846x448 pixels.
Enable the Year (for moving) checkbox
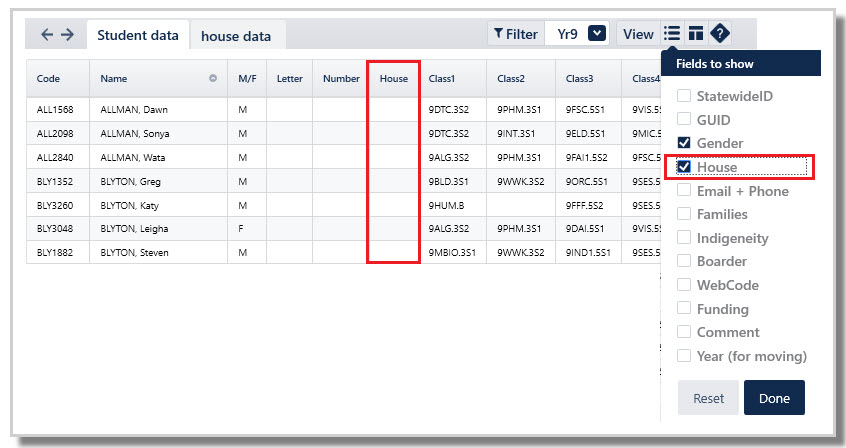pos(684,356)
